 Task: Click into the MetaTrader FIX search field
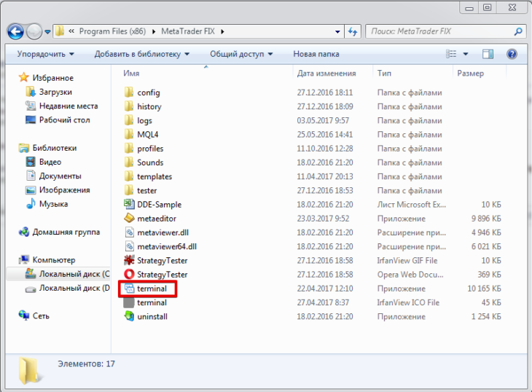coord(439,31)
